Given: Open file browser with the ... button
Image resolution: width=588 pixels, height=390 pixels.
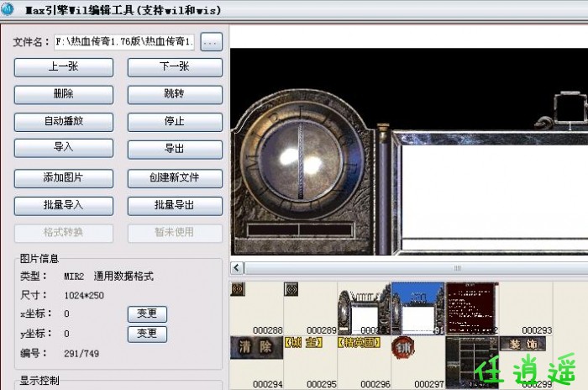Looking at the screenshot, I should coord(212,42).
